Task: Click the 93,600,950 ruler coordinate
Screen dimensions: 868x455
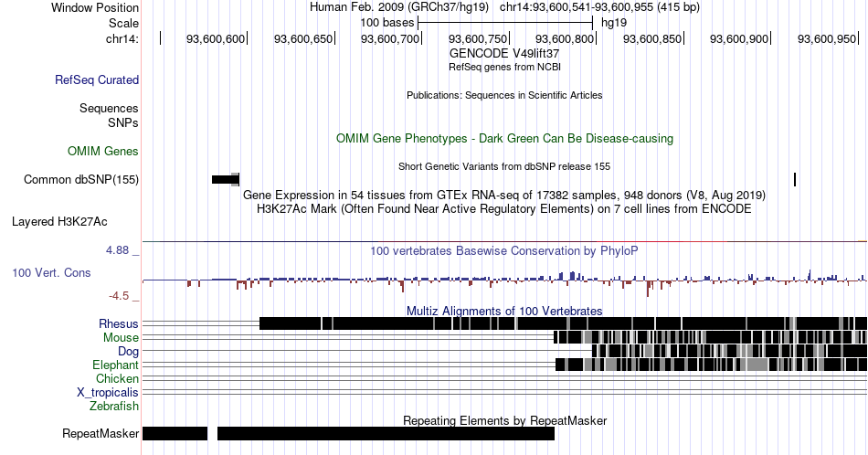Action: click(x=827, y=38)
